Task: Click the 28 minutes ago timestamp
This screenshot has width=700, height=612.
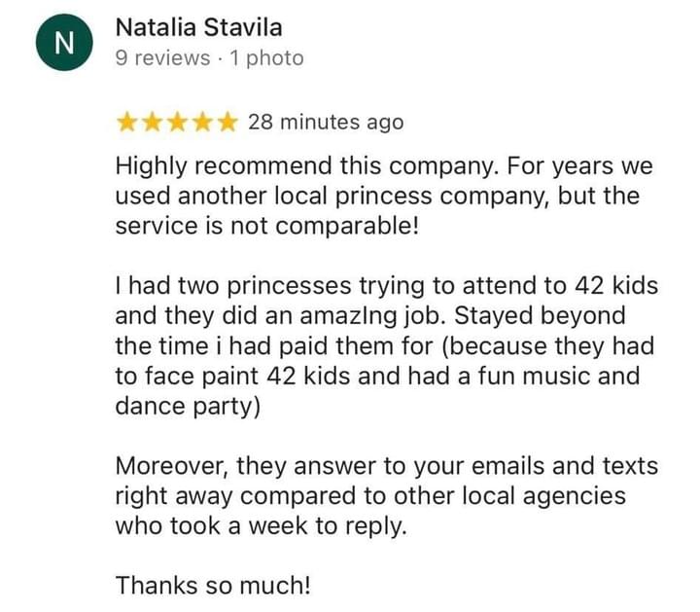Action: click(x=325, y=123)
